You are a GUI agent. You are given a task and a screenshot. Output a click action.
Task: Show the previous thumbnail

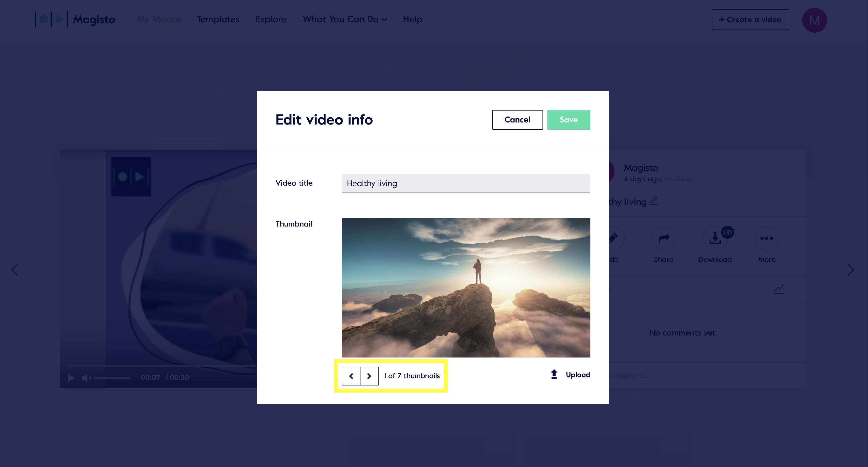point(351,376)
